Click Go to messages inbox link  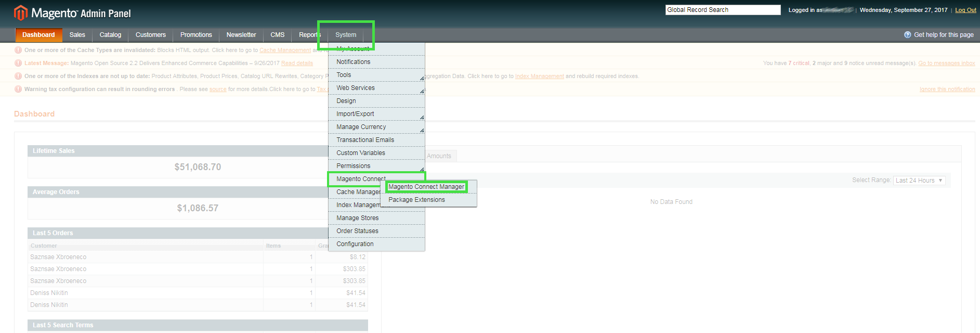(x=946, y=63)
